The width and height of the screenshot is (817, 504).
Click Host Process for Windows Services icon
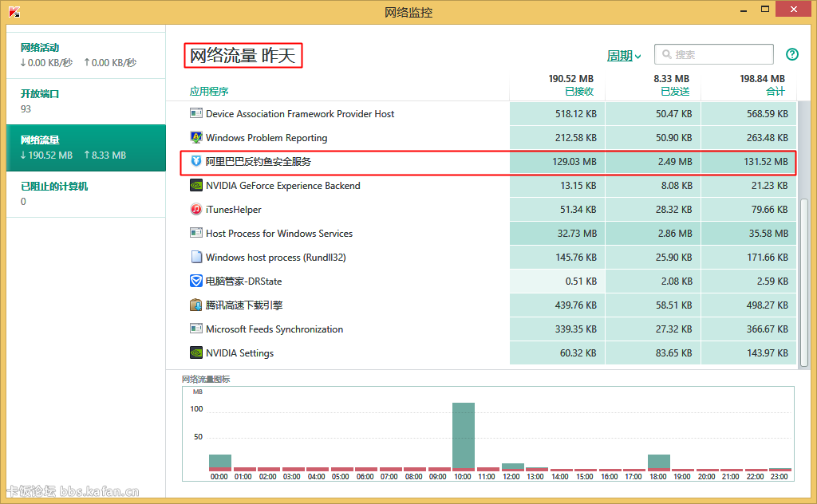point(196,233)
